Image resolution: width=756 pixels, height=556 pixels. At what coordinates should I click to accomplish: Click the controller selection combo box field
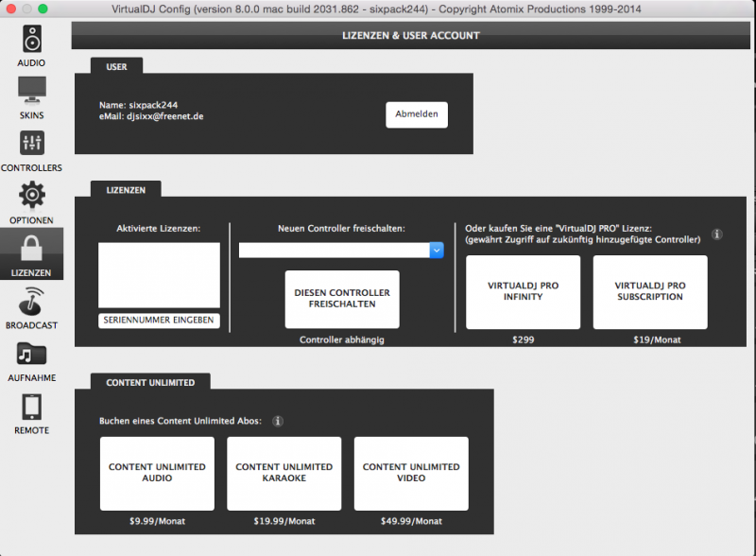[341, 250]
